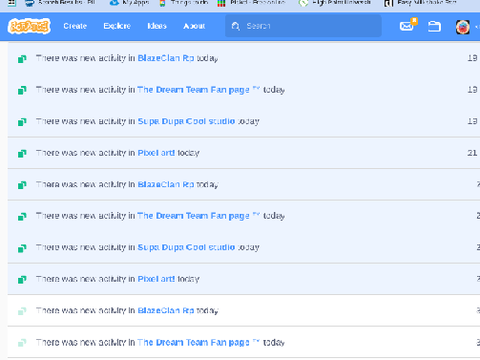Screen dimensions: 480x360
Task: Click the user profile avatar
Action: click(x=463, y=27)
